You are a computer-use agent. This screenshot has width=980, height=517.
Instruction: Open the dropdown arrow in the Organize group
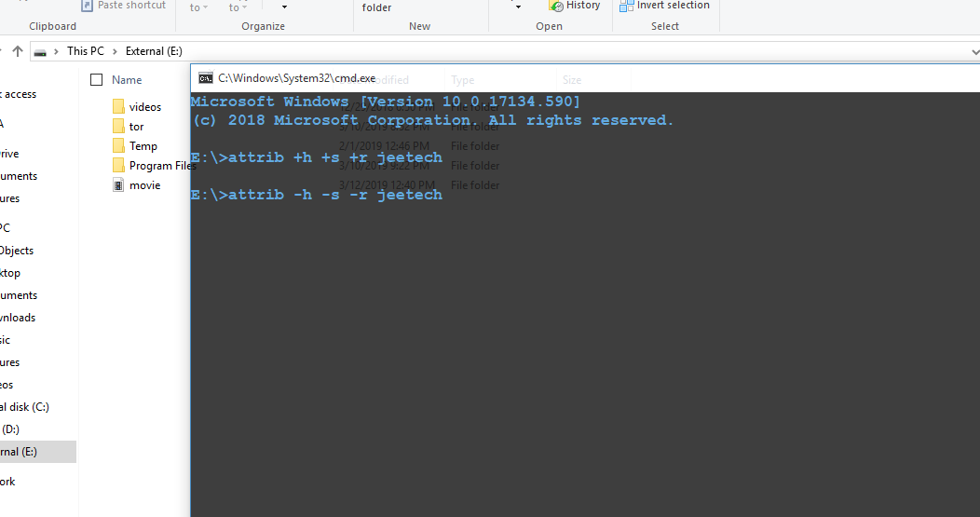(284, 7)
